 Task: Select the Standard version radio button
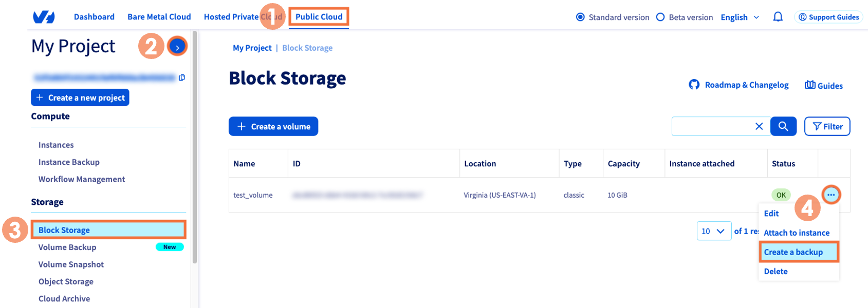(580, 17)
